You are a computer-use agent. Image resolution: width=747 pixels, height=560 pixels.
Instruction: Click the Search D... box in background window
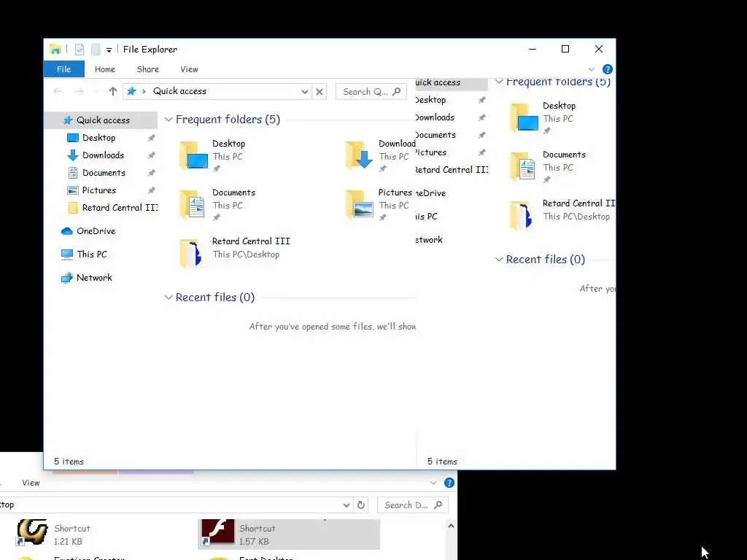413,505
